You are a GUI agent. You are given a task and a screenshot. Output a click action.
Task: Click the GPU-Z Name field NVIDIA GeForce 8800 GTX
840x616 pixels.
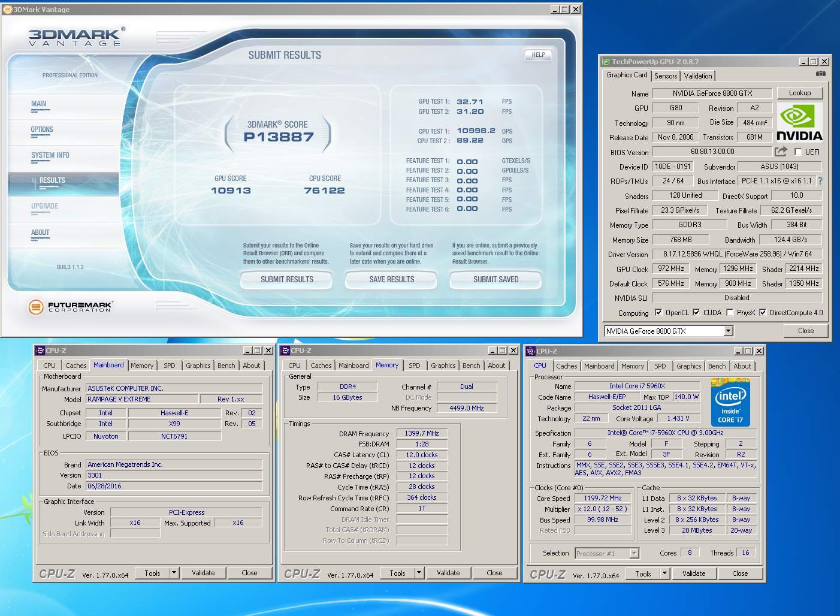[x=712, y=93]
